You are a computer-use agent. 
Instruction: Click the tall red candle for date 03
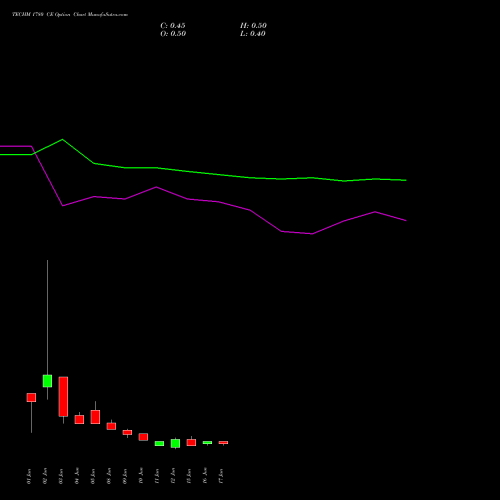pos(63,397)
